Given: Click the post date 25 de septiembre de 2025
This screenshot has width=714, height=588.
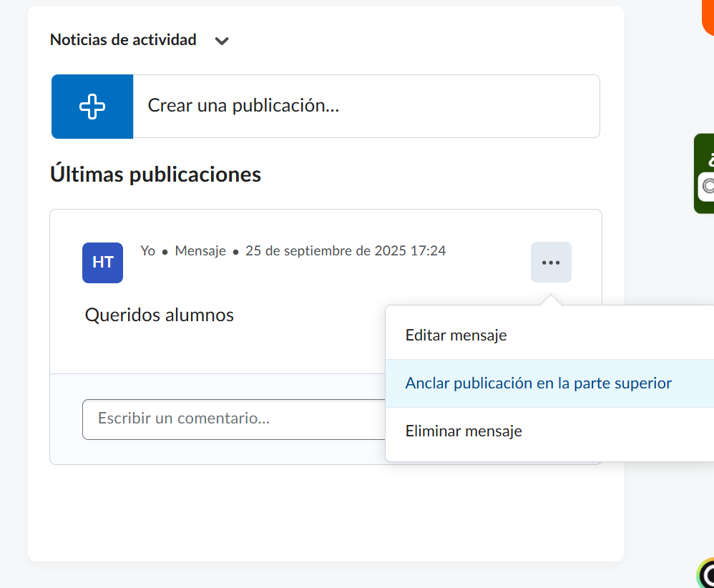Looking at the screenshot, I should 345,251.
